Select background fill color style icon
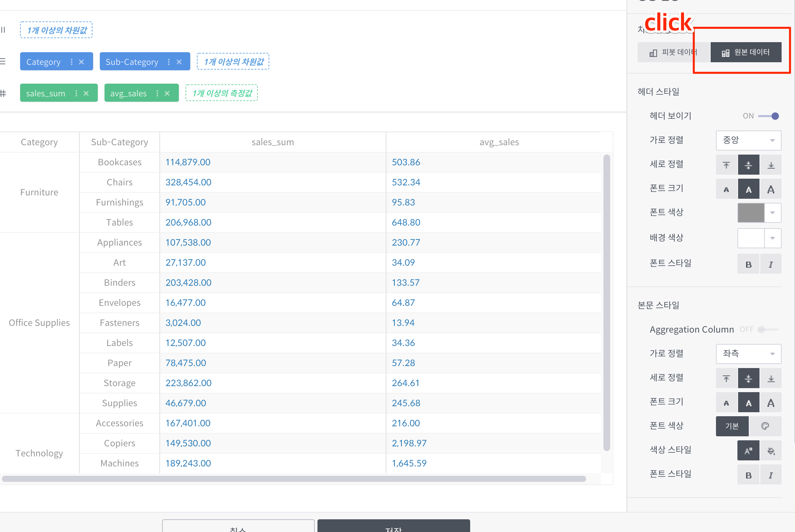Viewport: 795px width, 532px height. 771,451
